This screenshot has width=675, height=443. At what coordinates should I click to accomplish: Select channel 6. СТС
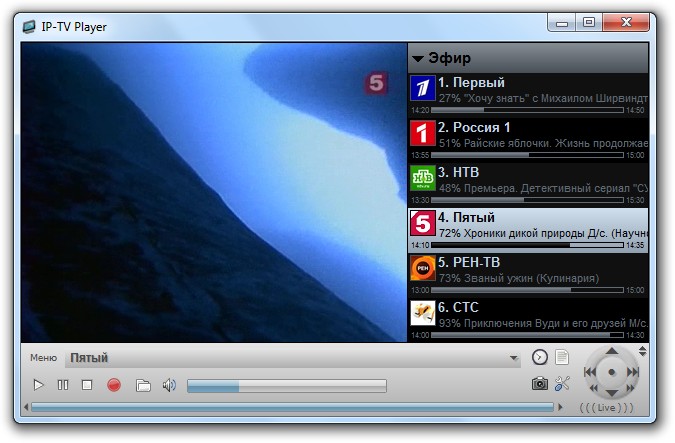coord(528,319)
